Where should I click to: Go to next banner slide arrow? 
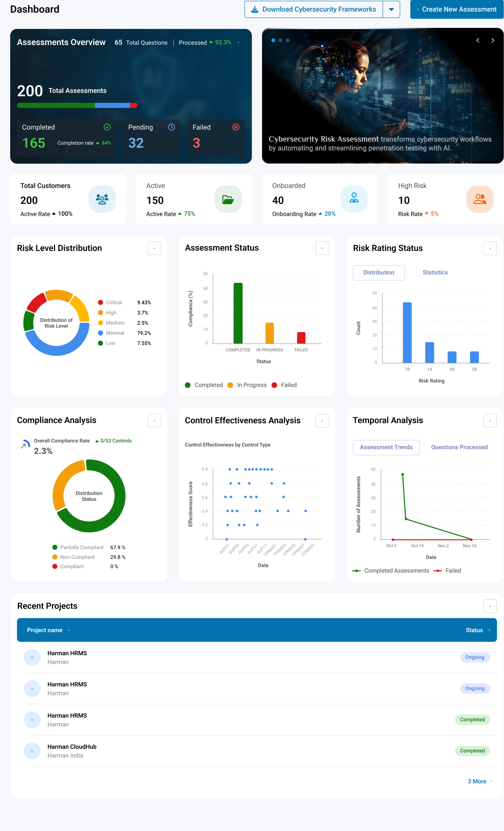(493, 40)
